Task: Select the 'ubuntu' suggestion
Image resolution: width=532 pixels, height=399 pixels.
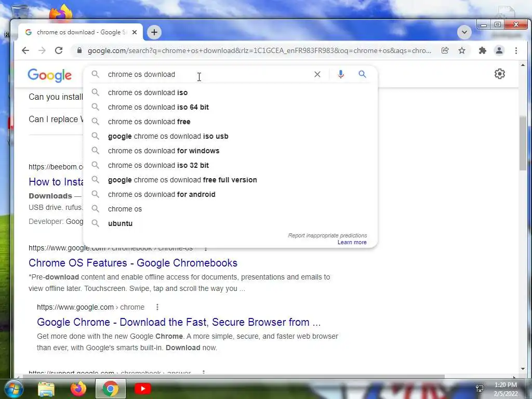Action: tap(230, 223)
